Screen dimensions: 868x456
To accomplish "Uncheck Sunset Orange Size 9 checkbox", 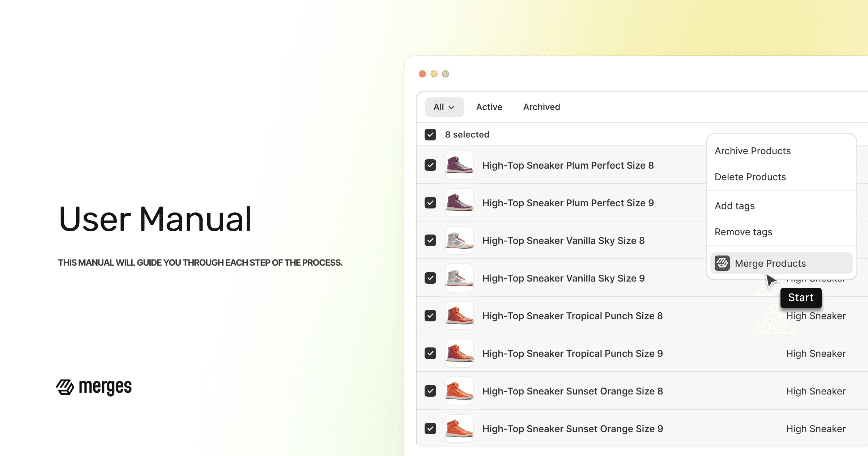I will [430, 428].
